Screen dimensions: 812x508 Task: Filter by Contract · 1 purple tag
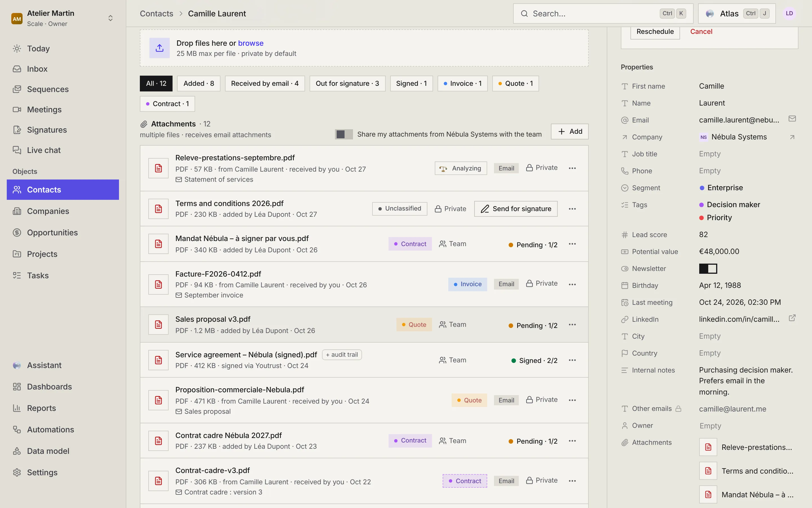167,104
